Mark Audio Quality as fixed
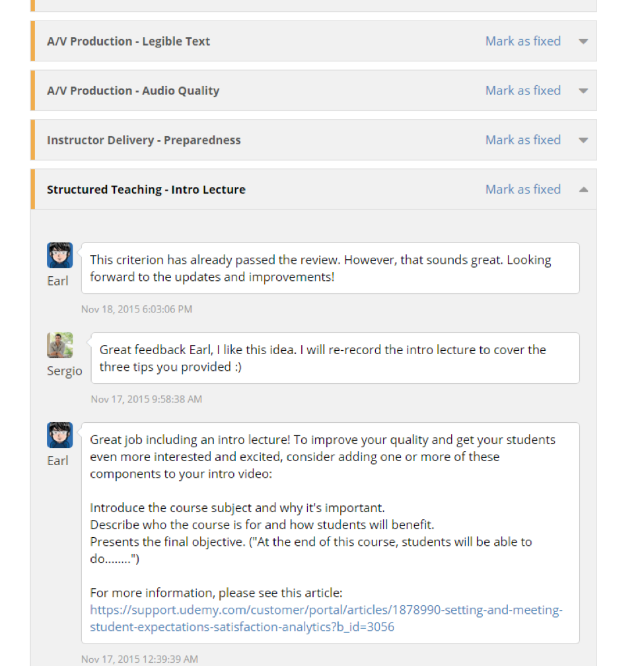 tap(522, 91)
